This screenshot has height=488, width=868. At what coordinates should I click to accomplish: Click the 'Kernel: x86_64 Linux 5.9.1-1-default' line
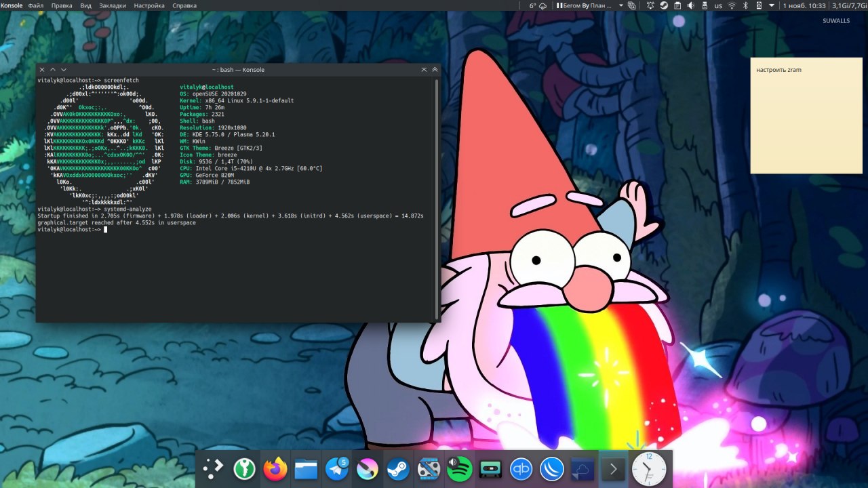(237, 100)
